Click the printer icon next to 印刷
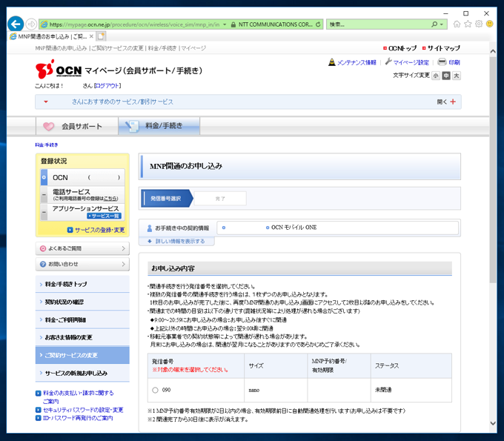Screen dimensions: 504x441 point(442,62)
